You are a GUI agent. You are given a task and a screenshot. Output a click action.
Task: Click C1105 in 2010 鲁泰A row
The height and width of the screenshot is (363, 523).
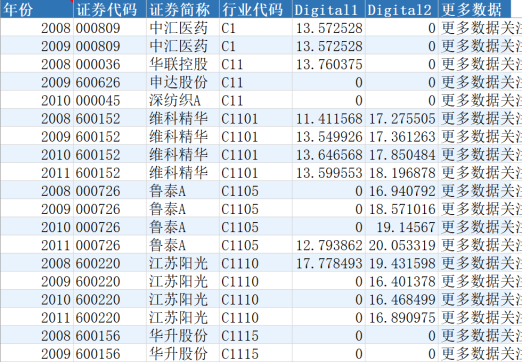pos(256,227)
